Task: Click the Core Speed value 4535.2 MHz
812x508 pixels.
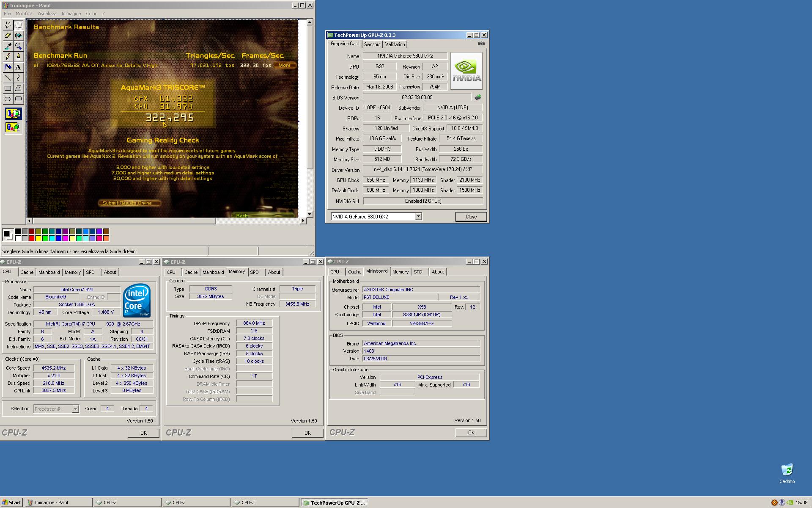Action: (54, 368)
